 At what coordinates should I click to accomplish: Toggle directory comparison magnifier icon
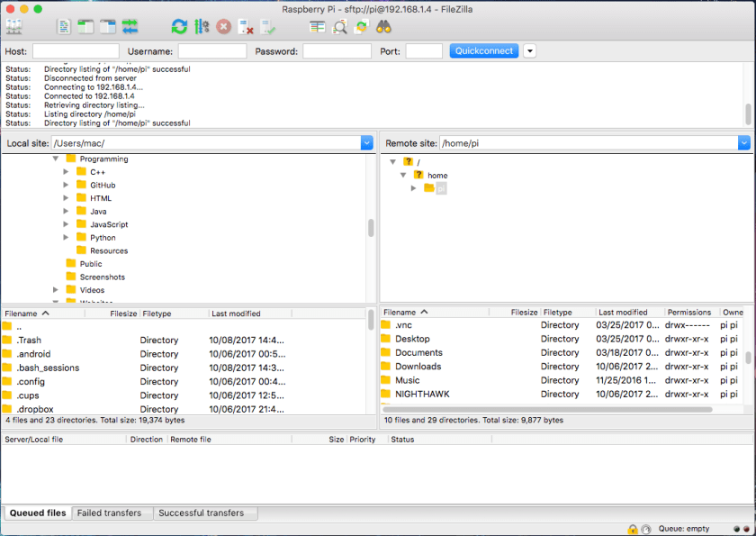(x=340, y=27)
